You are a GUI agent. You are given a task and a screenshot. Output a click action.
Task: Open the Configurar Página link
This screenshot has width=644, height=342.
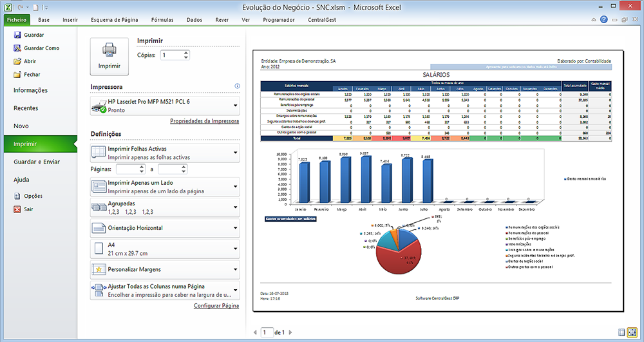pos(216,306)
